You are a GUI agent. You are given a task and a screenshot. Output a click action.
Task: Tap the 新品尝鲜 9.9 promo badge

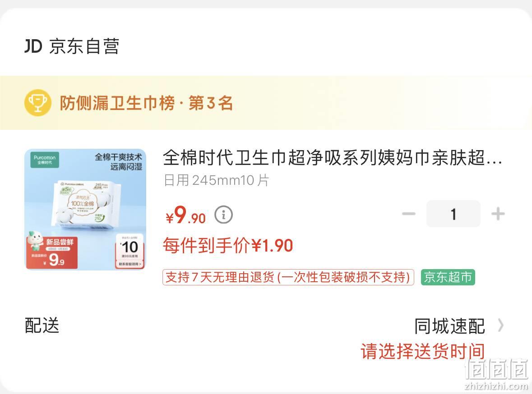pos(52,252)
